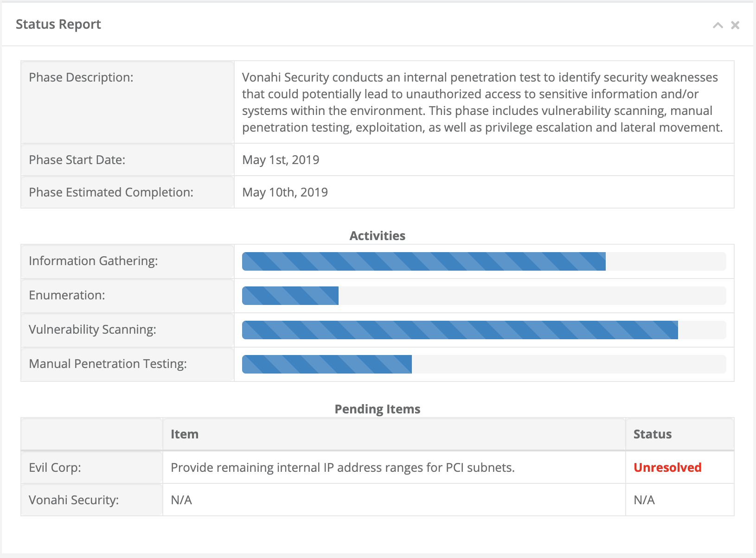Select the Phase Start Date value
Screen dimensions: 756x558
tap(281, 160)
